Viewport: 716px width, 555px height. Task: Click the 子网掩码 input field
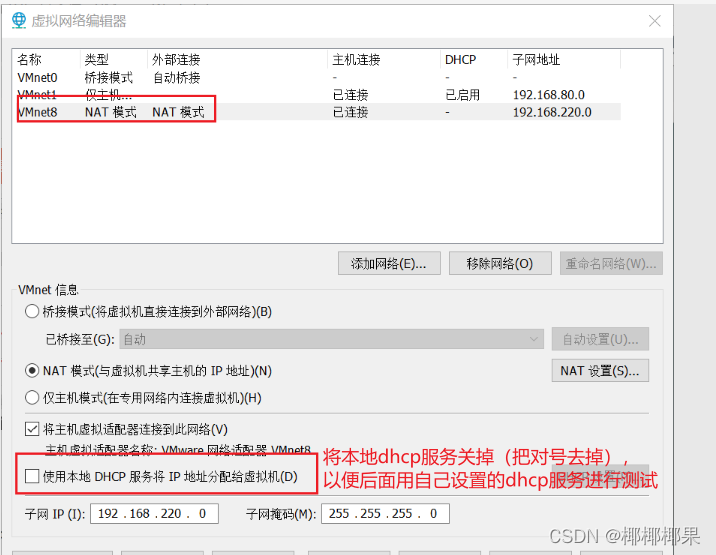click(x=385, y=513)
